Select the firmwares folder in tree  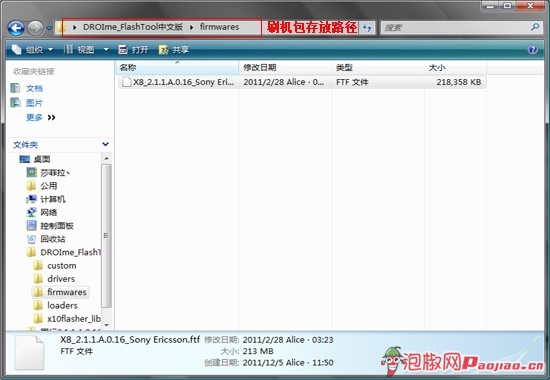click(67, 292)
